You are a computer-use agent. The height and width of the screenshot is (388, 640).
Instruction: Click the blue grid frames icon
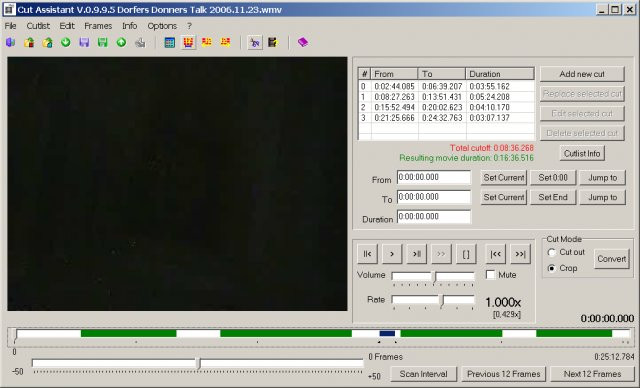pos(169,42)
